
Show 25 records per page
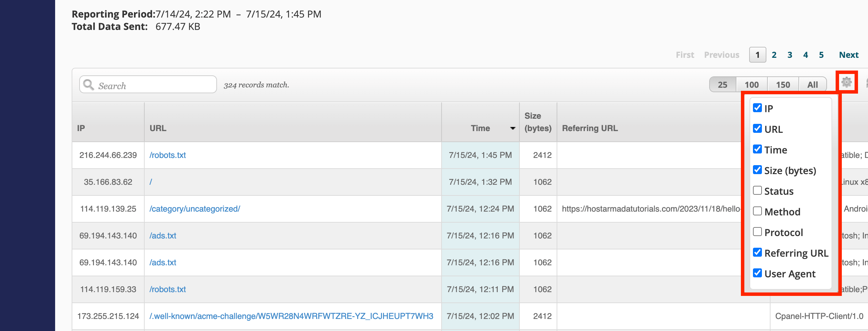[723, 85]
